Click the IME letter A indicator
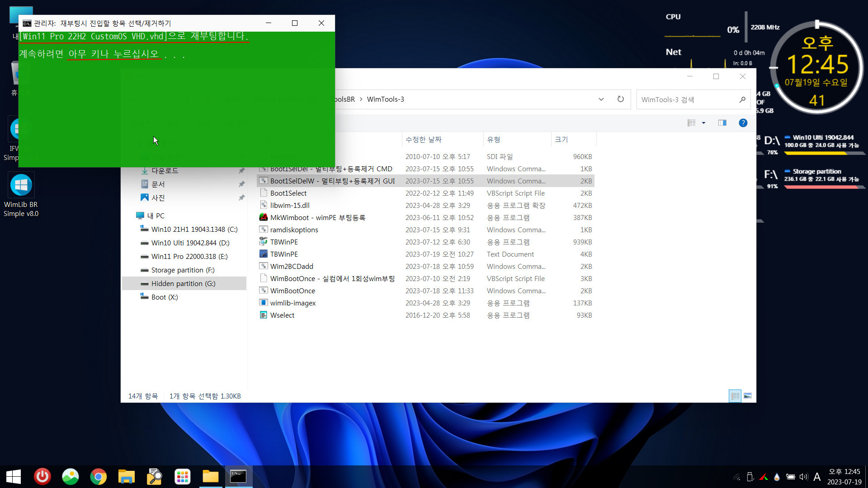Viewport: 868px width, 488px height. (x=817, y=477)
